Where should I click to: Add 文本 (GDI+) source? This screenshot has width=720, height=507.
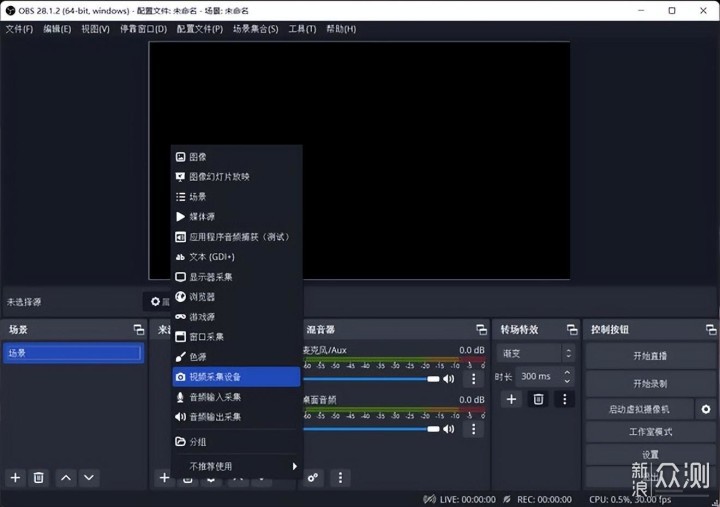(236, 257)
